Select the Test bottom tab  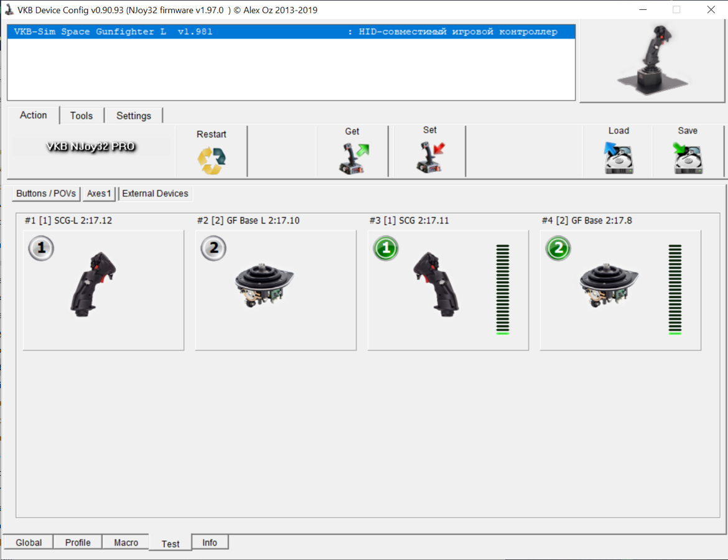point(170,543)
